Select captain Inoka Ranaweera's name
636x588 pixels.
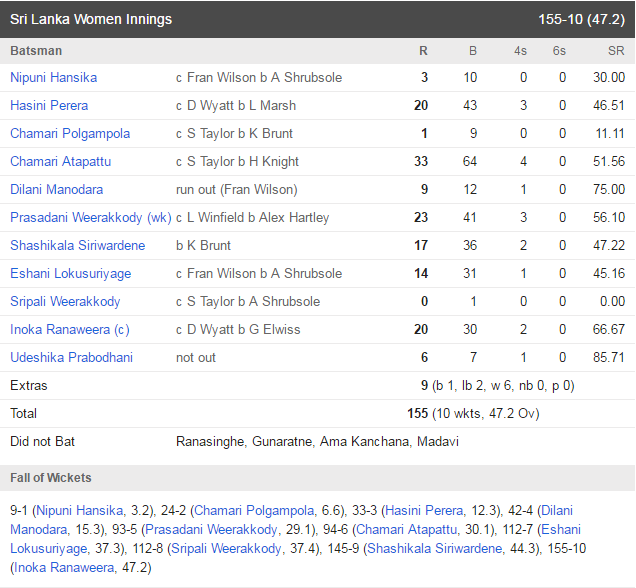(x=59, y=329)
